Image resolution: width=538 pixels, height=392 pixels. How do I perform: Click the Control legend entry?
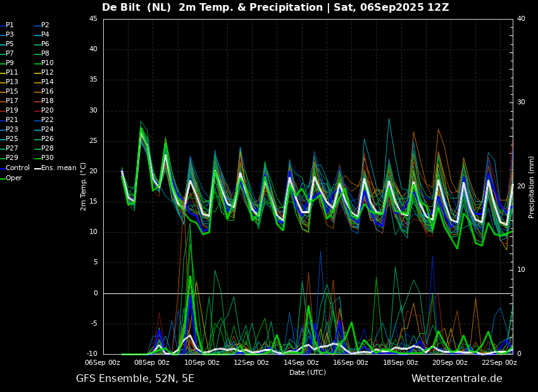point(15,168)
